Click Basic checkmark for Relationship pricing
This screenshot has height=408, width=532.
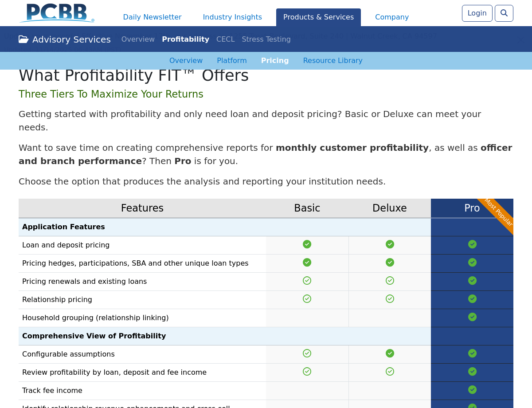pyautogui.click(x=307, y=299)
